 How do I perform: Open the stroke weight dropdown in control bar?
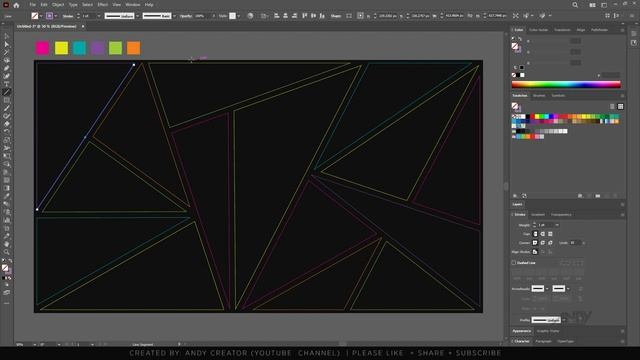(99, 16)
